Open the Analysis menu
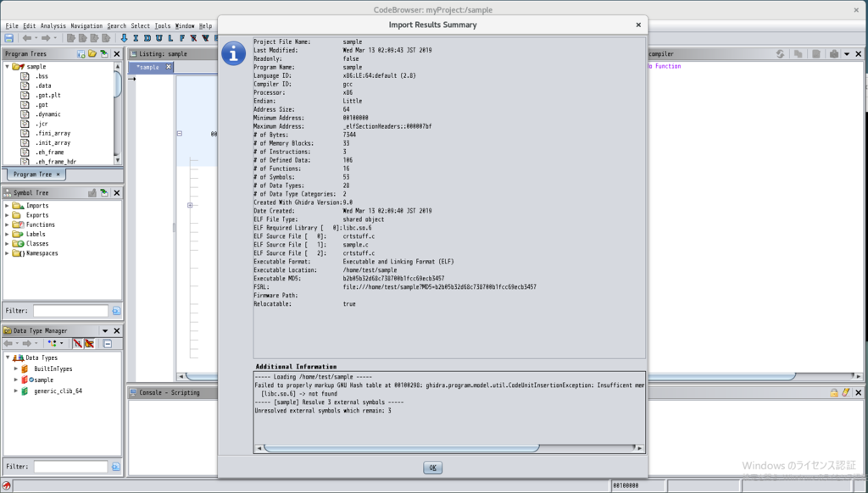868x493 pixels. [x=53, y=26]
